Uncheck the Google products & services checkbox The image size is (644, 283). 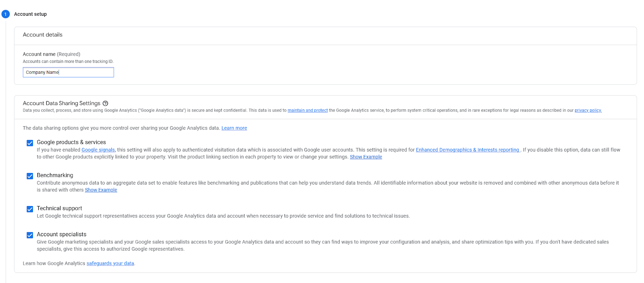point(30,143)
